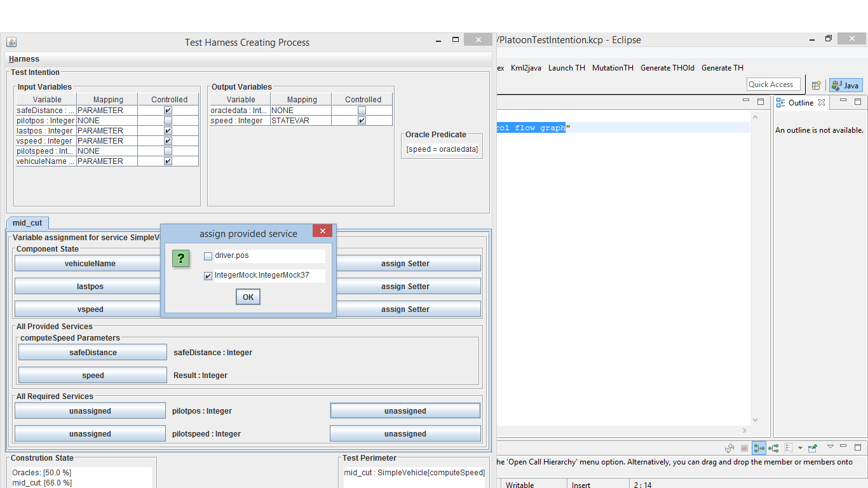Select the mid_cut tab
Screen dimensions: 868x488
pyautogui.click(x=27, y=223)
